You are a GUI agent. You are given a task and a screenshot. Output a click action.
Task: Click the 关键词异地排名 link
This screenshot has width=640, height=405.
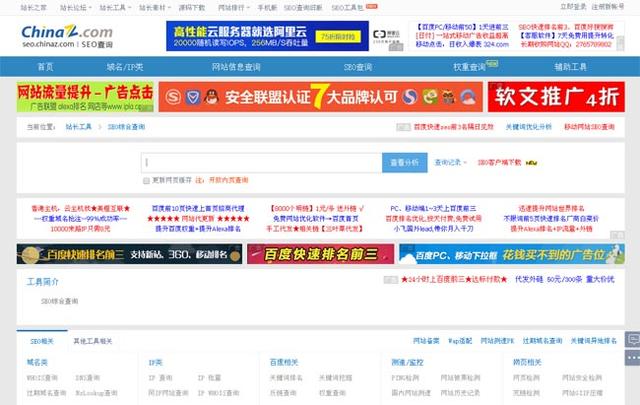[x=594, y=341]
